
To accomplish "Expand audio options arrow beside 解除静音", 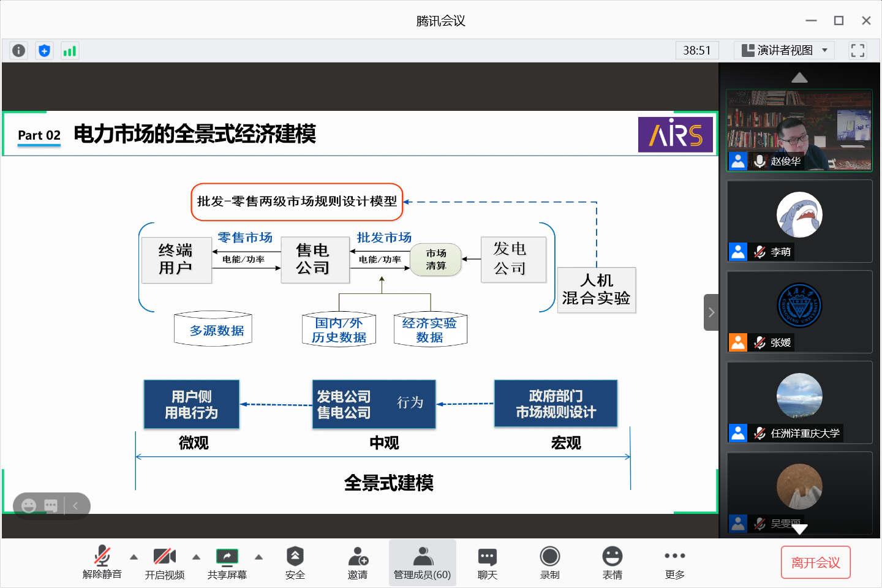I will pyautogui.click(x=134, y=557).
